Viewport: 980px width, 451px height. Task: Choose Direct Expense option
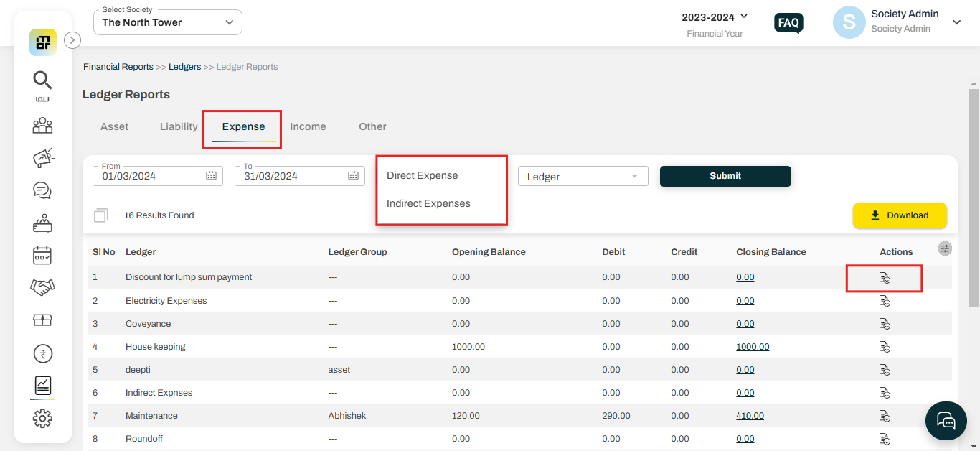point(422,175)
